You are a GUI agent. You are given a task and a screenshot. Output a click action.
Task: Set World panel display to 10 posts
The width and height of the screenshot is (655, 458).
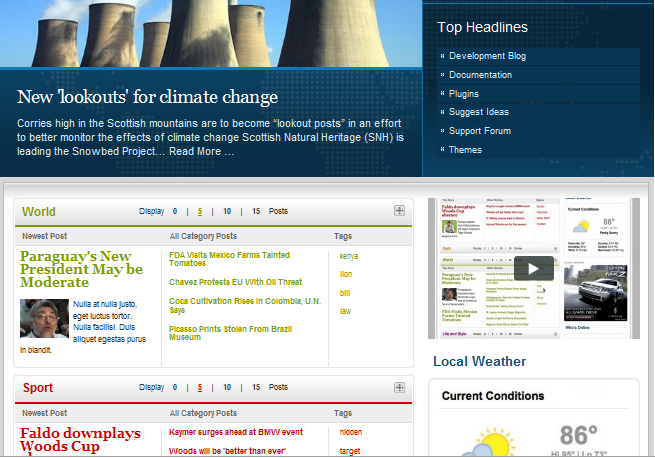click(227, 211)
